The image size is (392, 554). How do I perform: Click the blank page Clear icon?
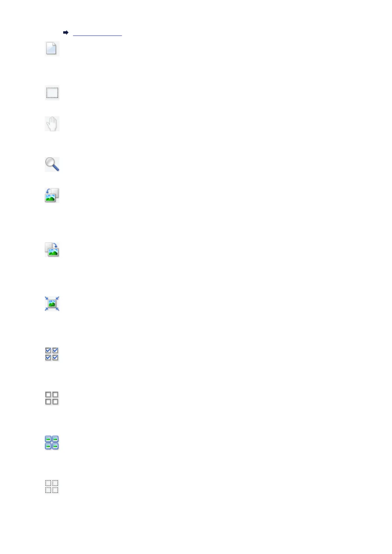tap(52, 49)
